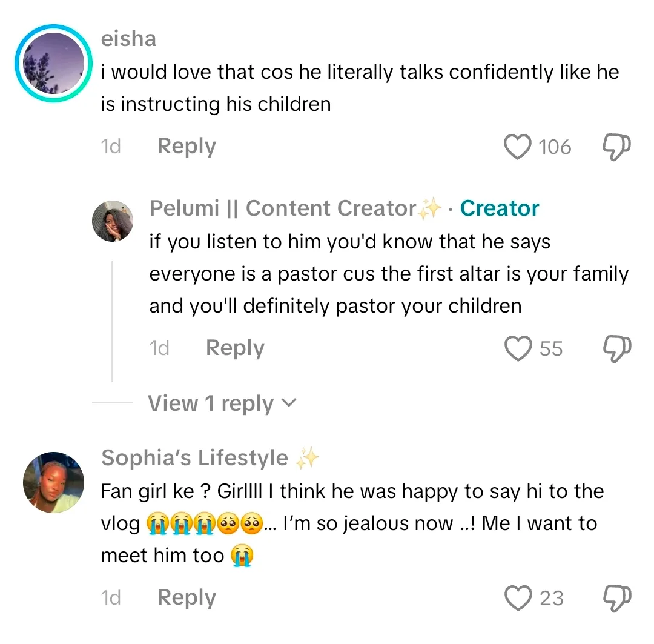Tap the 106 likes count on eisha's comment

point(555,147)
